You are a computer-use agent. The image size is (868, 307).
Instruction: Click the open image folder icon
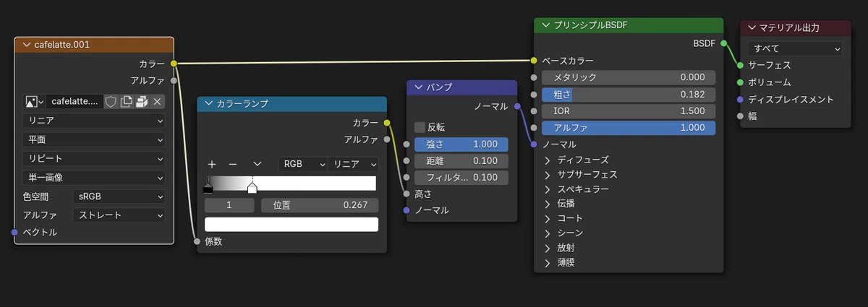coord(142,102)
